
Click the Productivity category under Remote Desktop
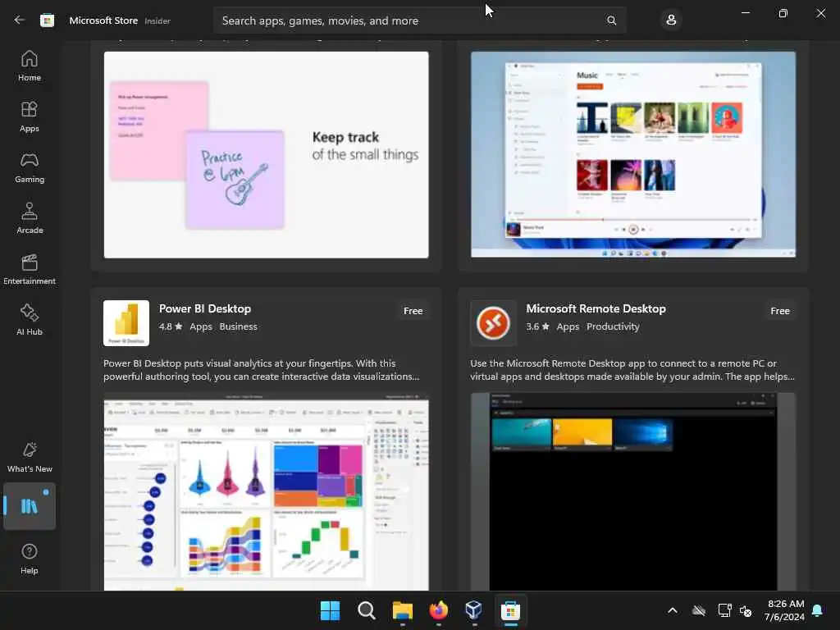pos(613,326)
